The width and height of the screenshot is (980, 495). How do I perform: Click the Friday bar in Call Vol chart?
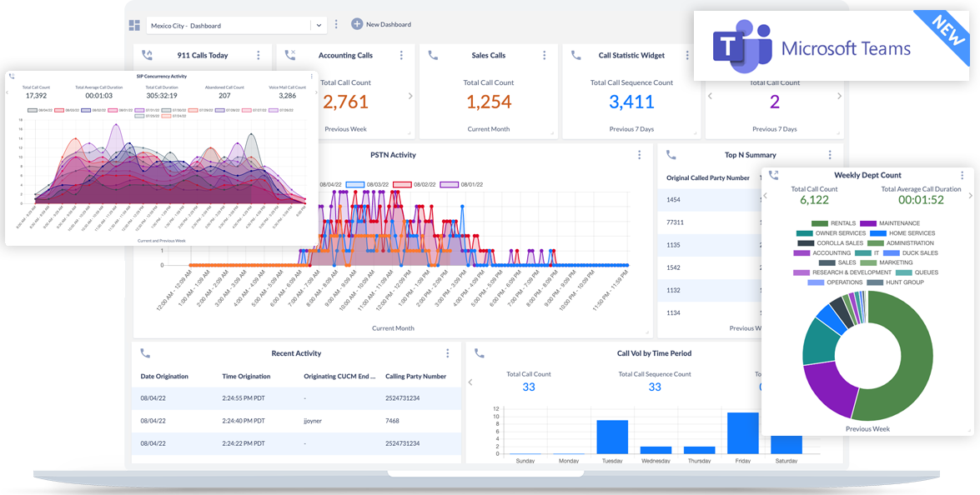point(742,433)
